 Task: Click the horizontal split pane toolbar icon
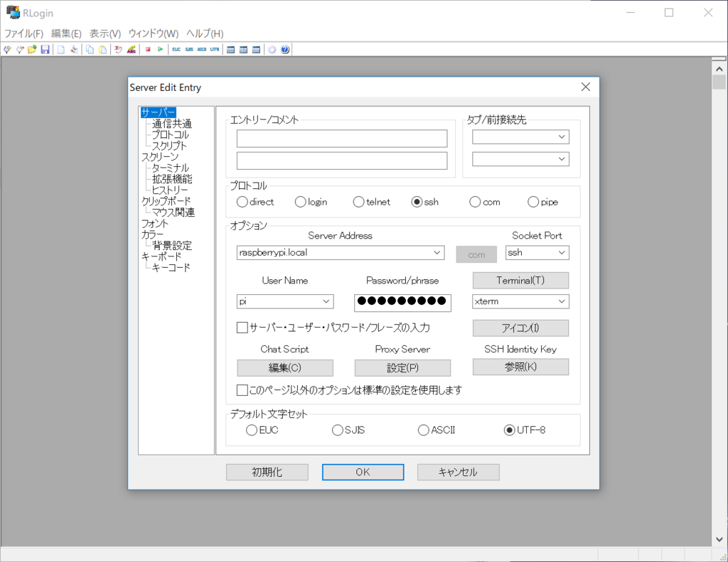[231, 50]
